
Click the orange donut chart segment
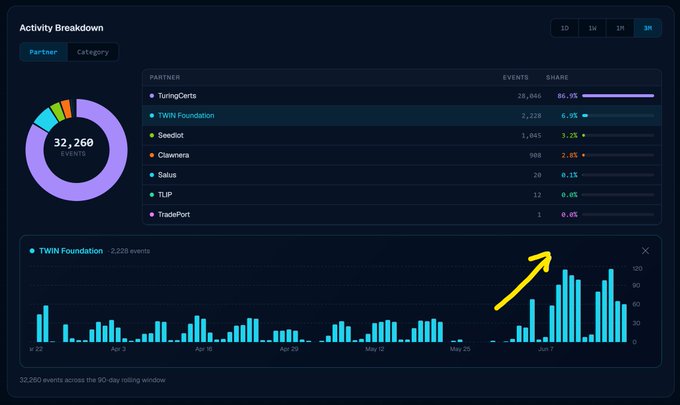point(66,108)
